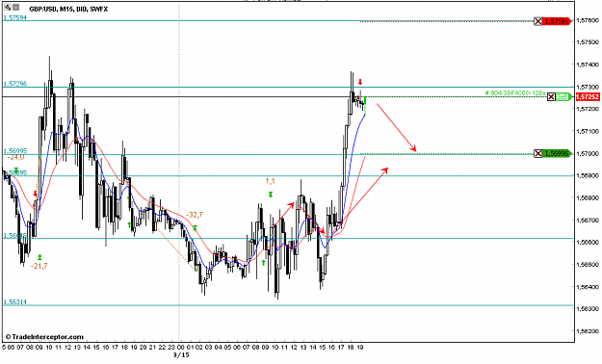
Task: Click the green marker below 1,1 label
Action: (271, 195)
